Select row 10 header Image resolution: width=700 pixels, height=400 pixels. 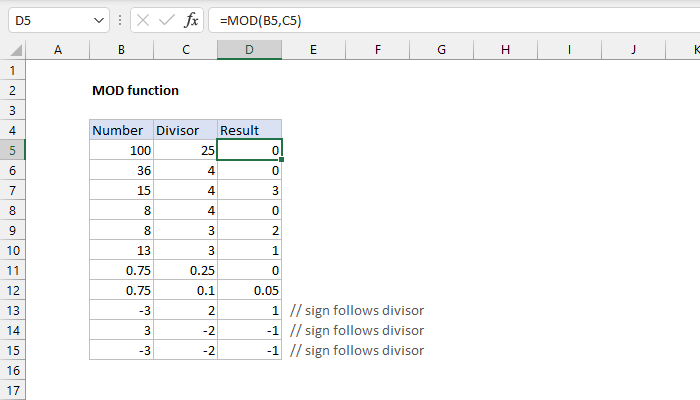(12, 250)
